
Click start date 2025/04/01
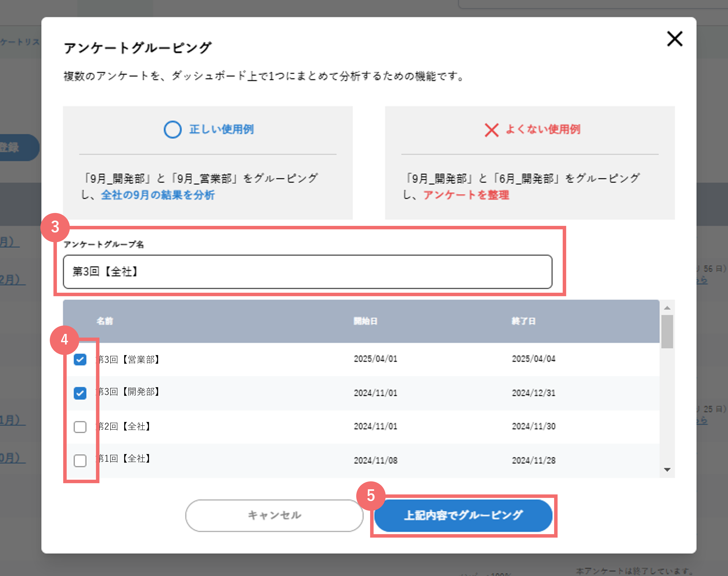click(x=375, y=359)
